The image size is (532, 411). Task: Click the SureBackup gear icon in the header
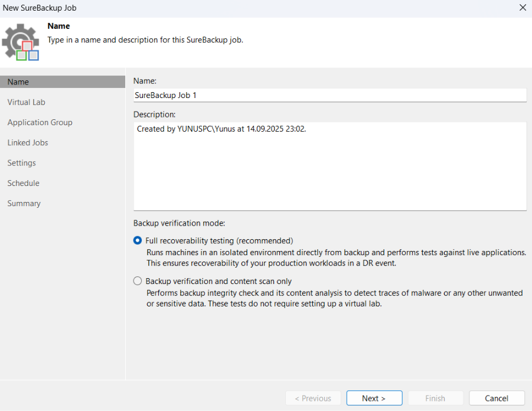21,42
